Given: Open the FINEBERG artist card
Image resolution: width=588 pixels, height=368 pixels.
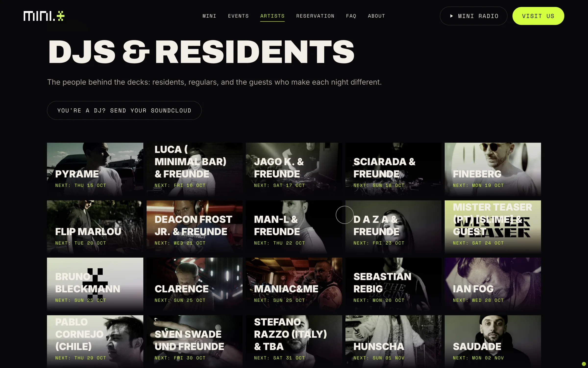Looking at the screenshot, I should coord(493,169).
